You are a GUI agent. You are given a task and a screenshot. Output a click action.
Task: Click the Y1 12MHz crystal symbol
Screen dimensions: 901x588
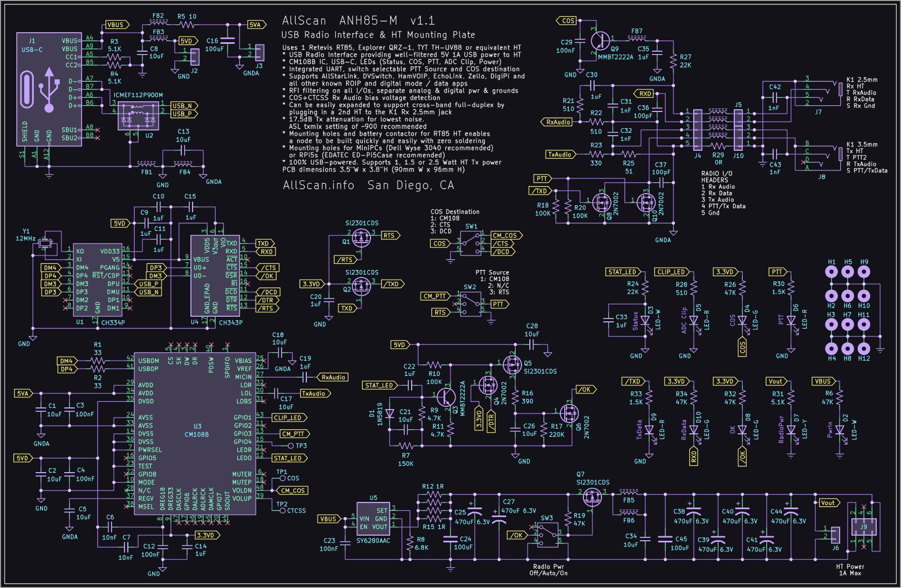(44, 244)
